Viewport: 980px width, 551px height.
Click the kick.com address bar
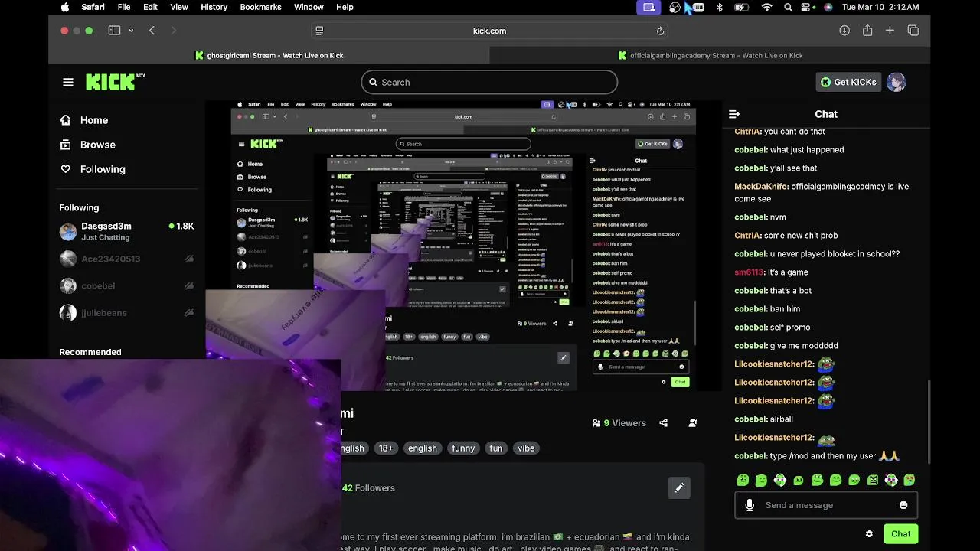[489, 31]
